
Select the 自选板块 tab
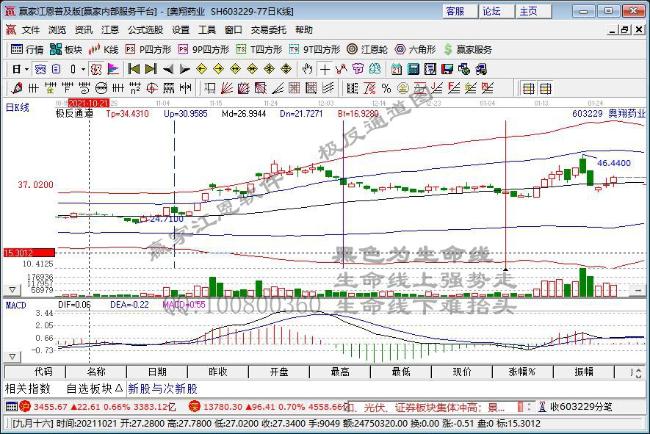[x=95, y=389]
